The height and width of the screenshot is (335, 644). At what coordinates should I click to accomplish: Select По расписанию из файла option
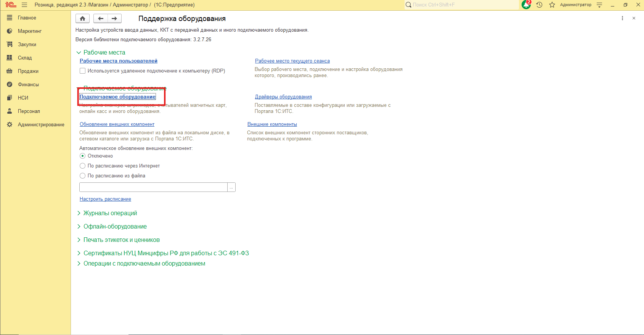click(x=82, y=176)
